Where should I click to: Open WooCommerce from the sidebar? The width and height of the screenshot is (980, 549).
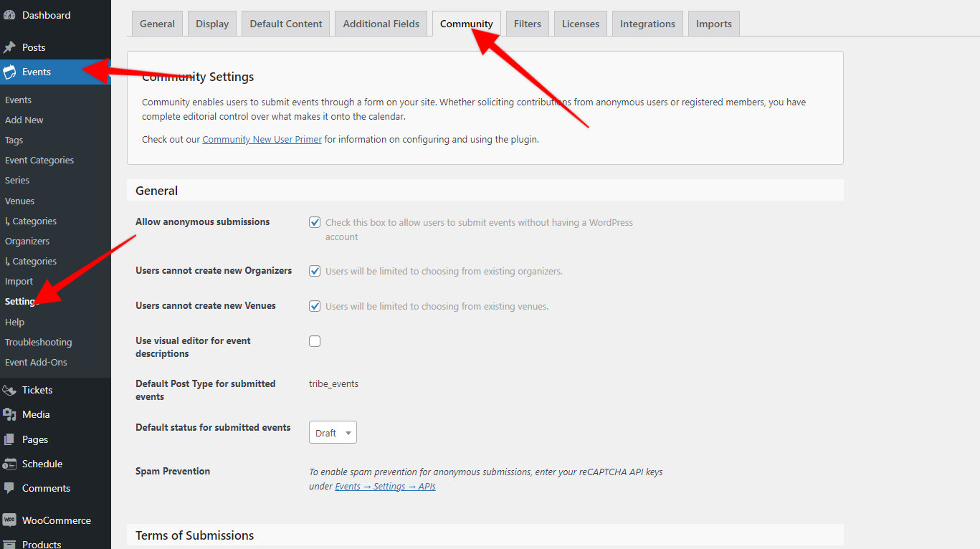[x=59, y=520]
